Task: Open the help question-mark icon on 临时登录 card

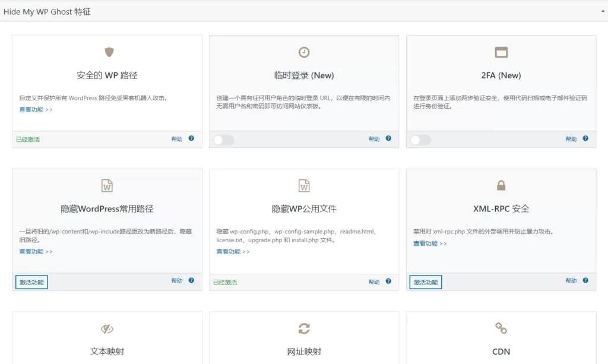Action: pos(388,139)
